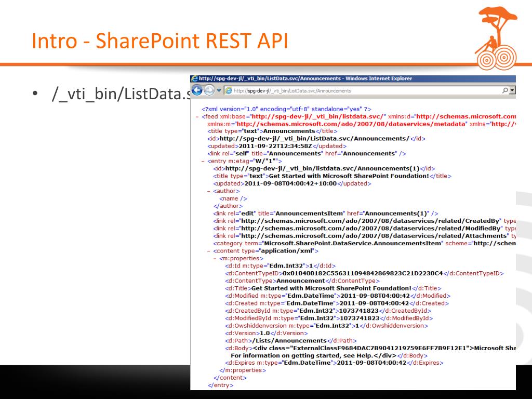Collapse the entry m:etag element

pyautogui.click(x=203, y=162)
